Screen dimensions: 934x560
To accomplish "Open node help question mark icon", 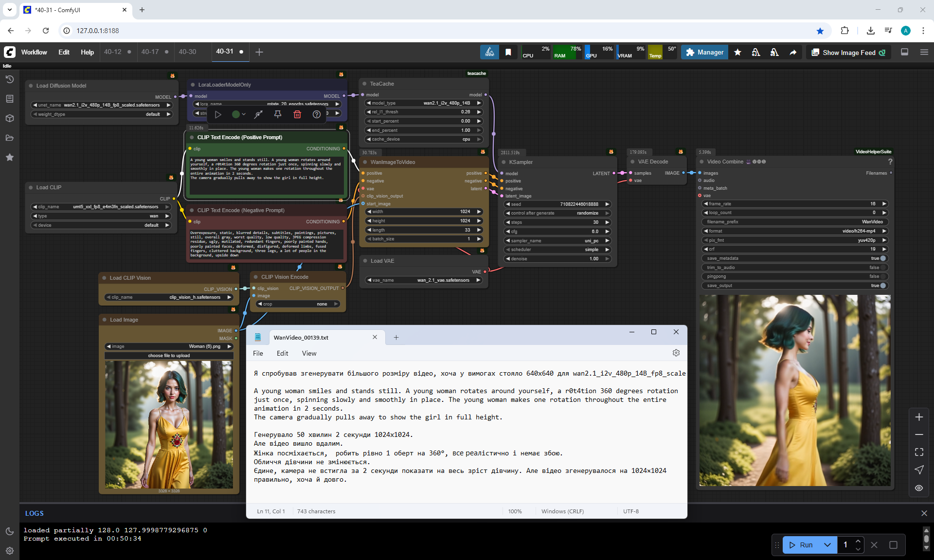I will [x=317, y=114].
